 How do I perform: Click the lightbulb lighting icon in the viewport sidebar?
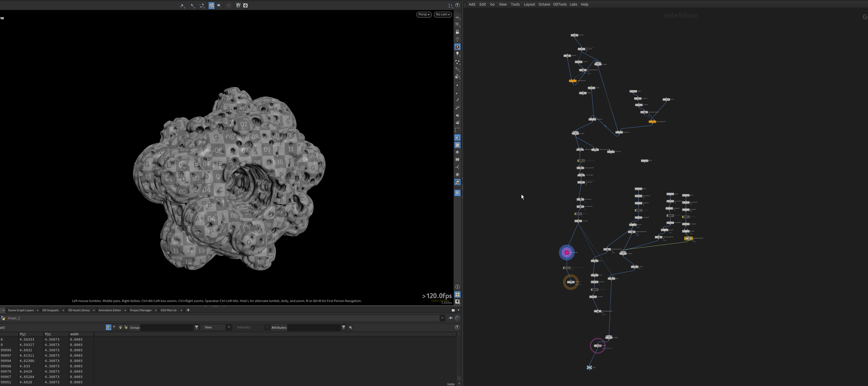457,54
